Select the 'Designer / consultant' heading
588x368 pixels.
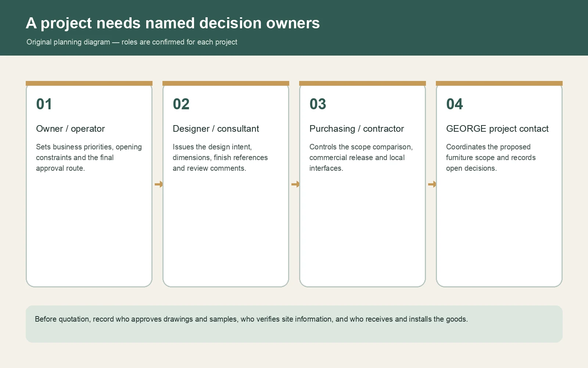pos(216,129)
